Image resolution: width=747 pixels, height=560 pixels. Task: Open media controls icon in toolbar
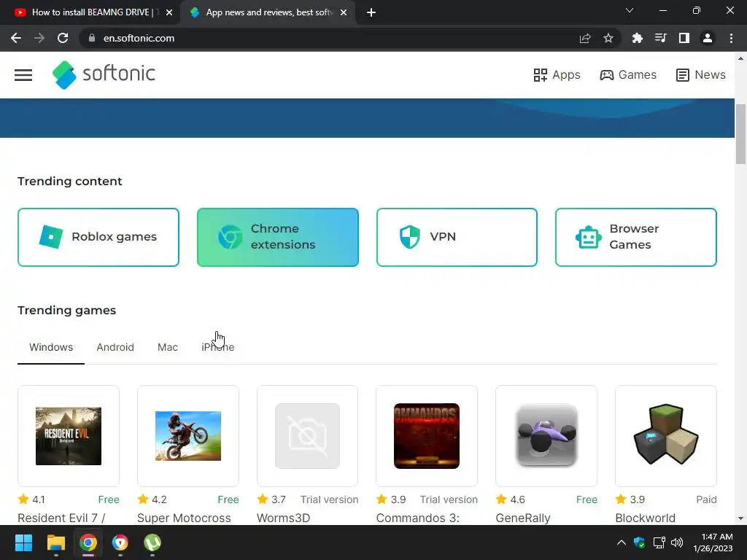pyautogui.click(x=660, y=38)
